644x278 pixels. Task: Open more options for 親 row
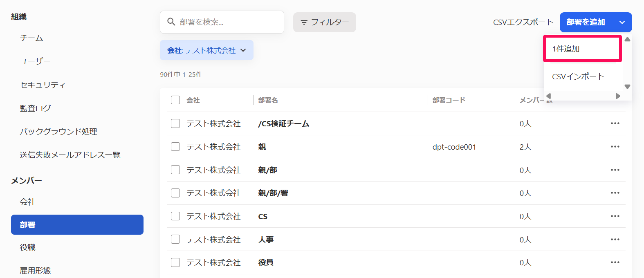[x=615, y=147]
